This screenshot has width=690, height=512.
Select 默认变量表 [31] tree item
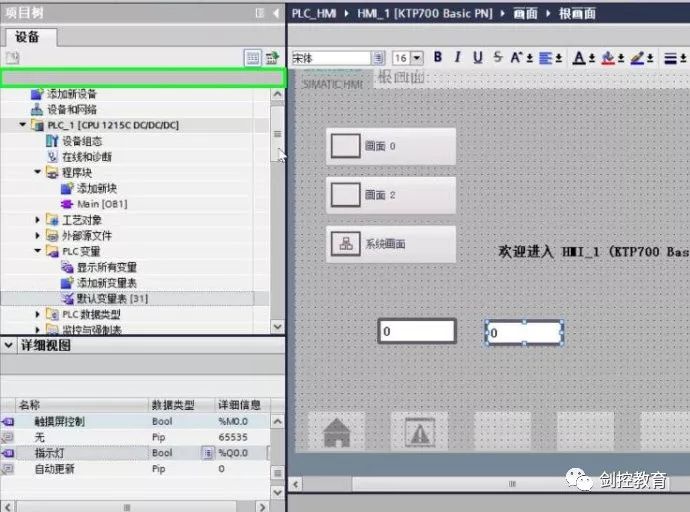click(112, 299)
